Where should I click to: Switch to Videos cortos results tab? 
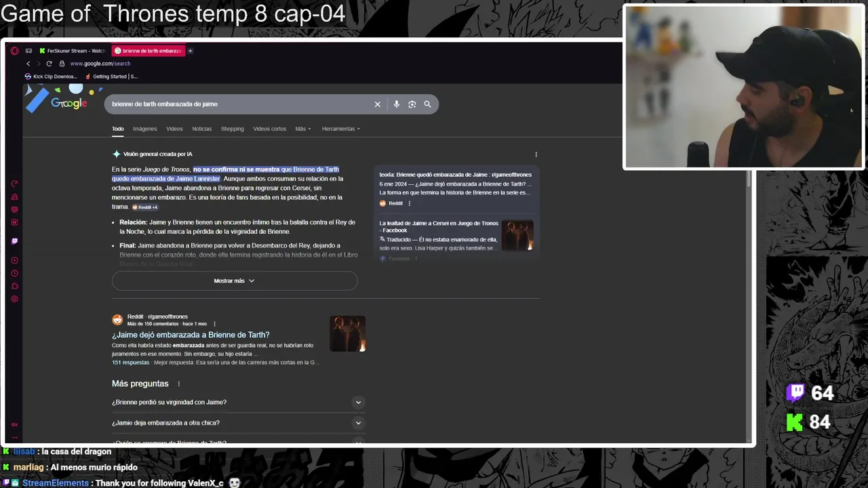point(270,129)
